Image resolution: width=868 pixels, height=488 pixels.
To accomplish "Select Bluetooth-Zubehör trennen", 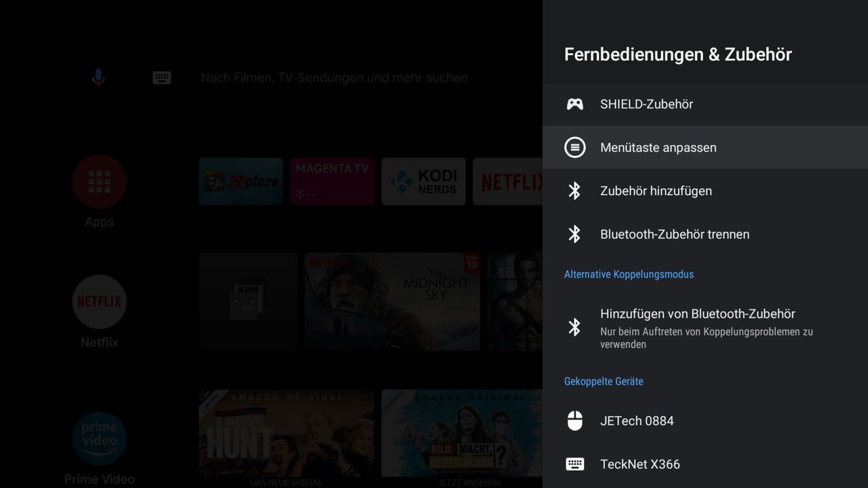I will point(705,235).
